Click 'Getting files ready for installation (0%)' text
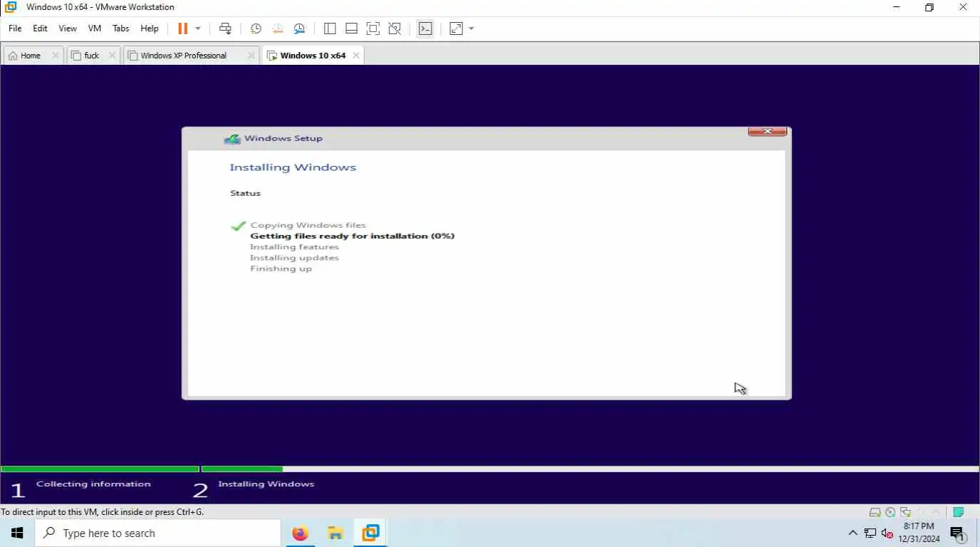Image resolution: width=980 pixels, height=547 pixels. tap(352, 236)
